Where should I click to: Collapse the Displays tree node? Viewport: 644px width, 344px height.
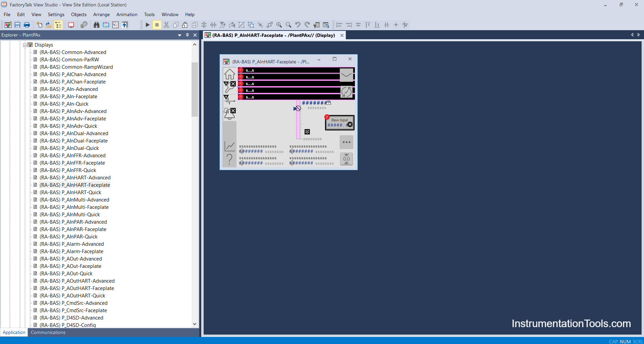click(x=25, y=45)
